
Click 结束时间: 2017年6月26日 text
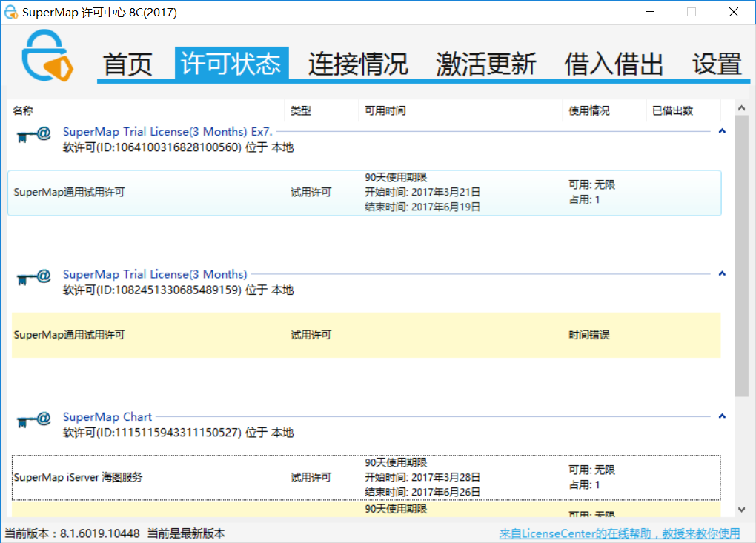[422, 493]
